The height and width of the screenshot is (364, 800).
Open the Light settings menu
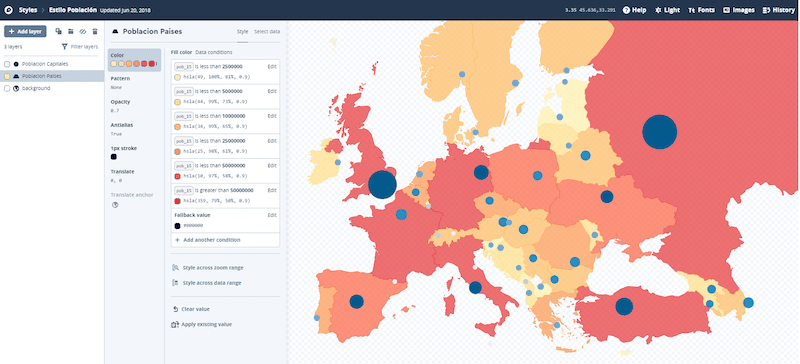click(667, 10)
